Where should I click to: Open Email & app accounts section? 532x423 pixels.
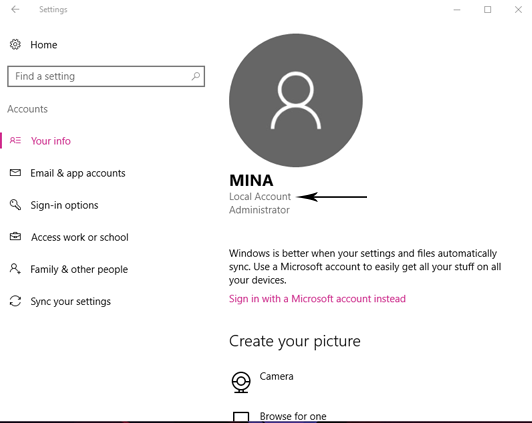[x=78, y=173]
